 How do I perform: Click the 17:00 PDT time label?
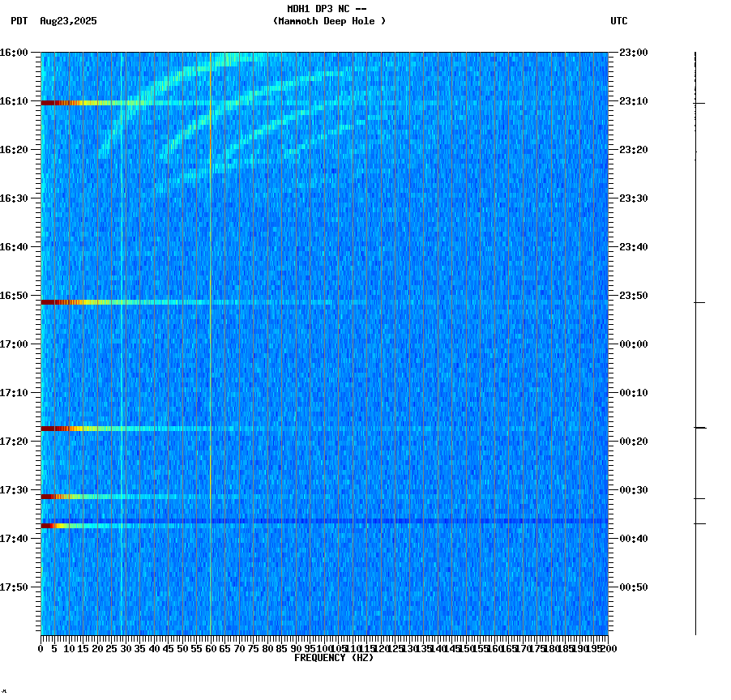pyautogui.click(x=18, y=343)
